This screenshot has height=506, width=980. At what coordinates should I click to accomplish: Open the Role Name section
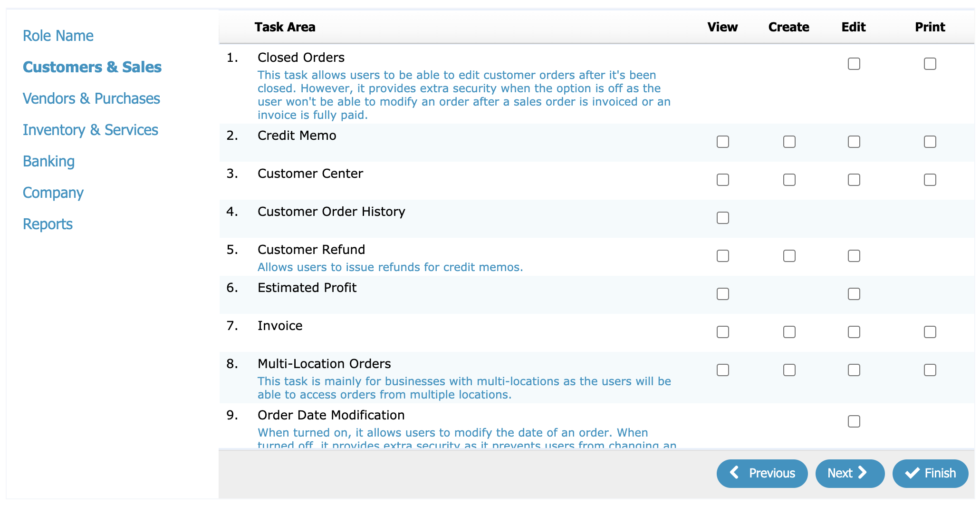tap(58, 36)
